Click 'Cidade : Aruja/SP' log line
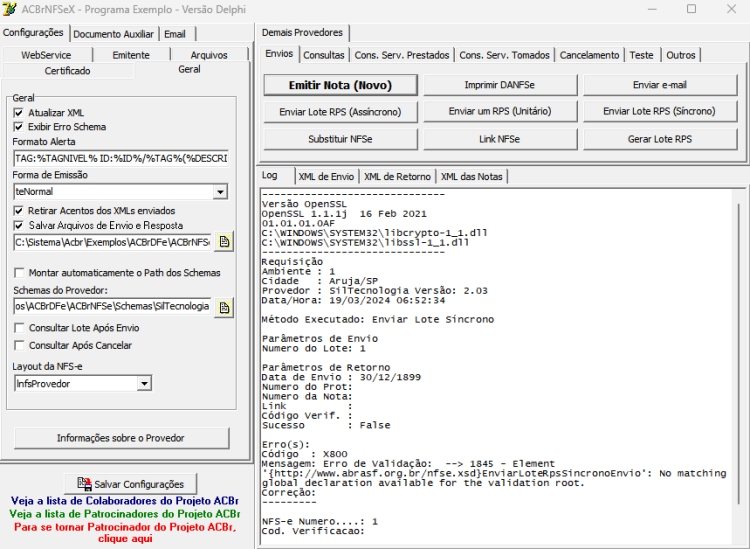The width and height of the screenshot is (750, 549). coord(320,281)
